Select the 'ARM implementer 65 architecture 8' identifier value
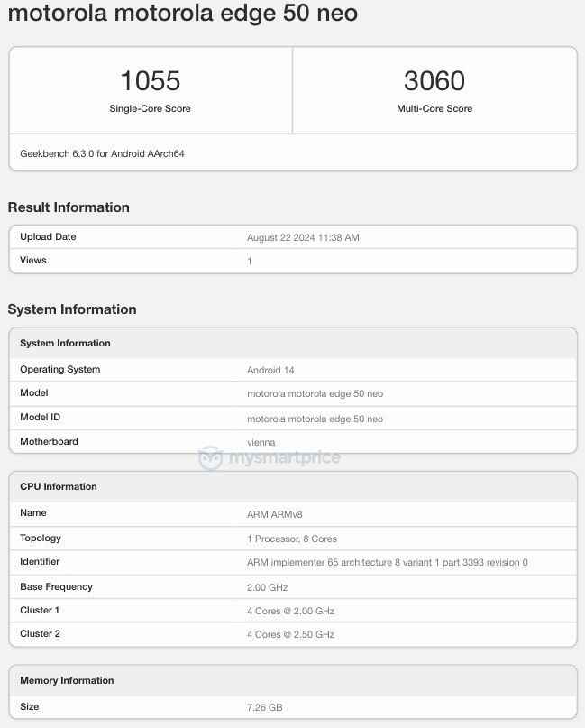Screen dimensions: 585x728 (388, 563)
